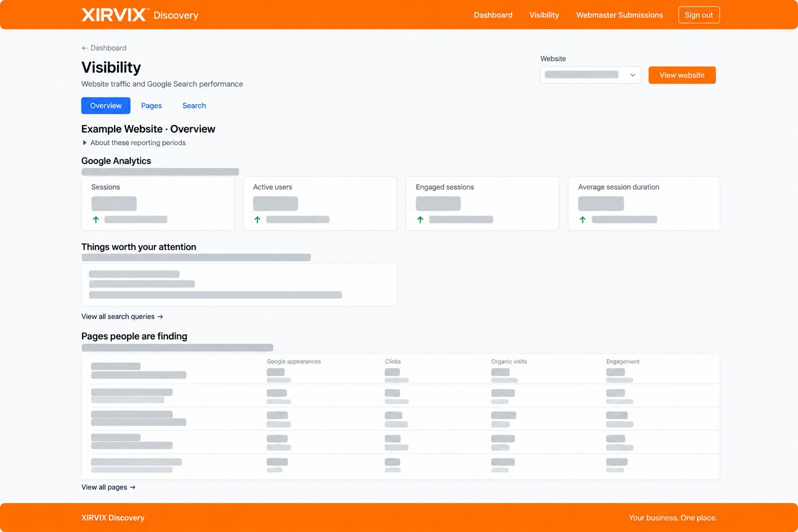The image size is (798, 532).
Task: Click the Sessions card label
Action: click(105, 187)
